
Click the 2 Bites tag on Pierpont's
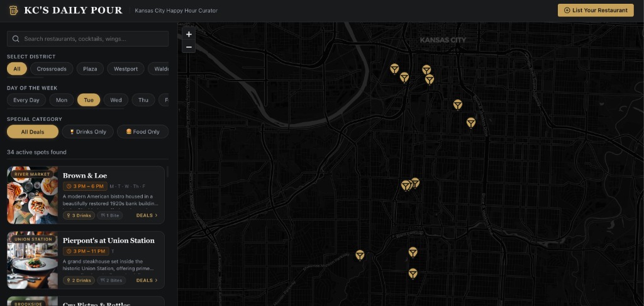(111, 281)
